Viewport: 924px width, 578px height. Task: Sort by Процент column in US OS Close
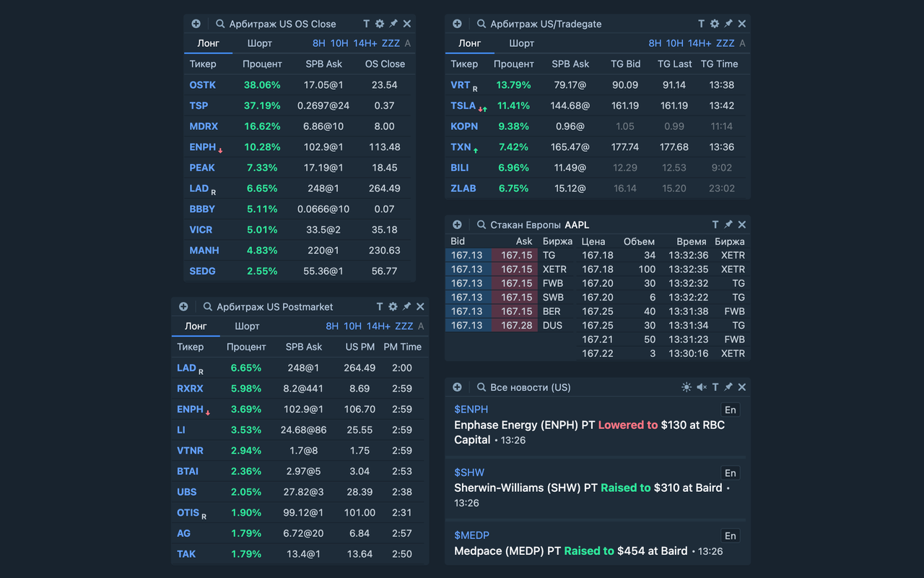click(262, 64)
